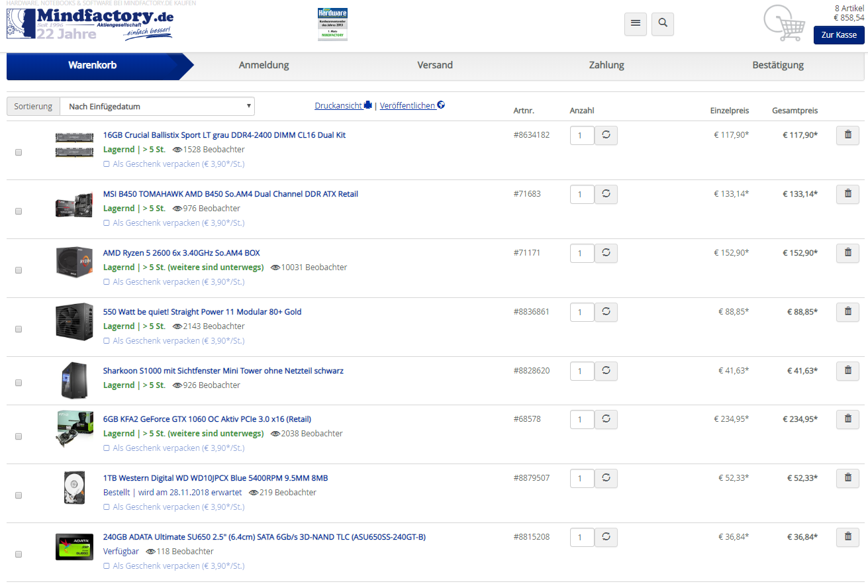Select checkbox for Sharkoon S1000 row
Viewport: 868px width, 588px height.
click(19, 383)
